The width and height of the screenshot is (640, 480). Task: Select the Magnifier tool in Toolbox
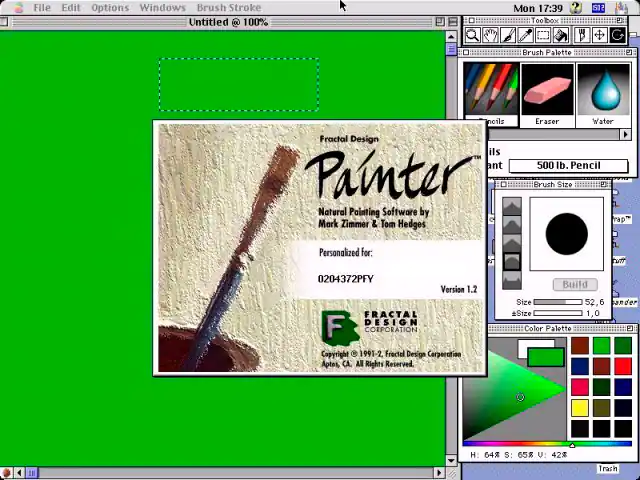472,35
